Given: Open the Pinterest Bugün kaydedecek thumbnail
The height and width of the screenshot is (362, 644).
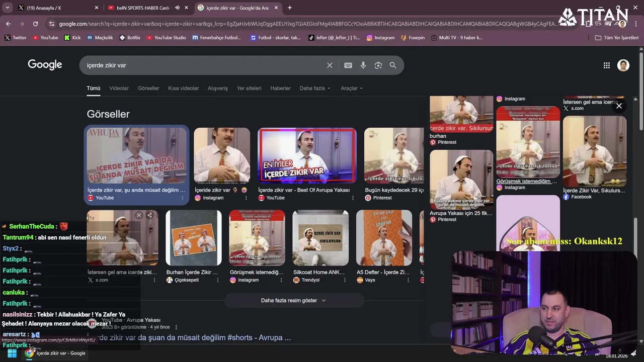Looking at the screenshot, I should 394,155.
